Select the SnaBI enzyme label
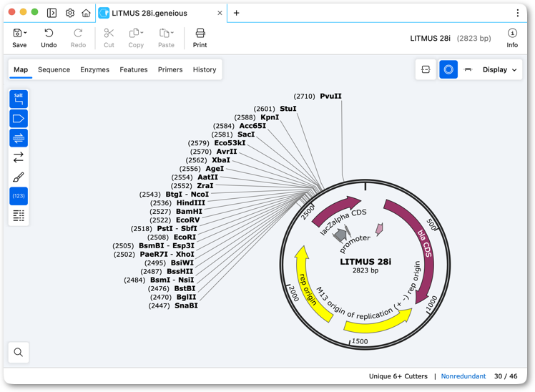 (186, 305)
